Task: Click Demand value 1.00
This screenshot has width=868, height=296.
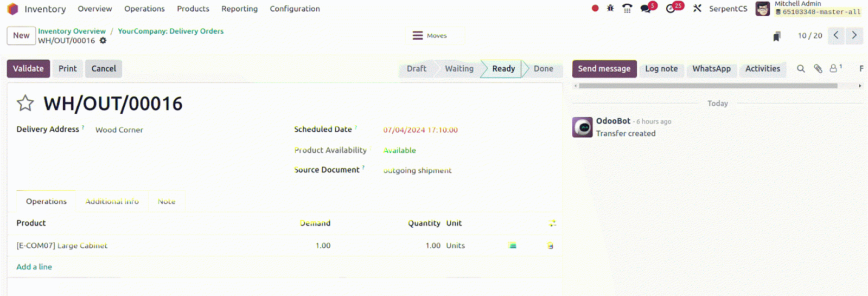Action: pyautogui.click(x=323, y=246)
